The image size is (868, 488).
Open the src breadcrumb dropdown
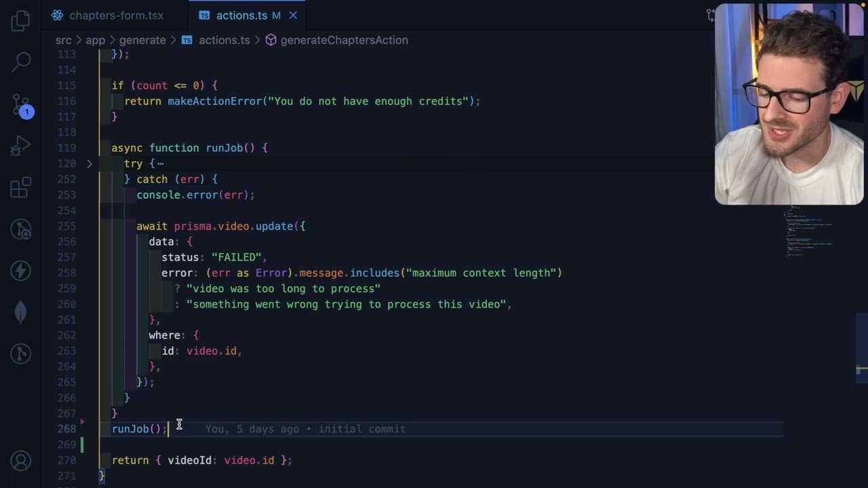[64, 40]
